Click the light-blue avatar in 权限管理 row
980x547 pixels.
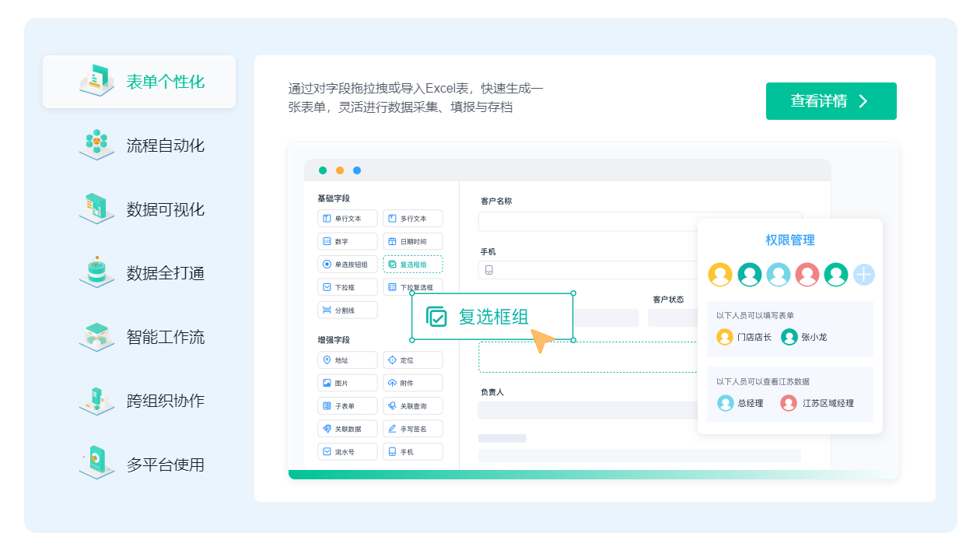click(779, 275)
